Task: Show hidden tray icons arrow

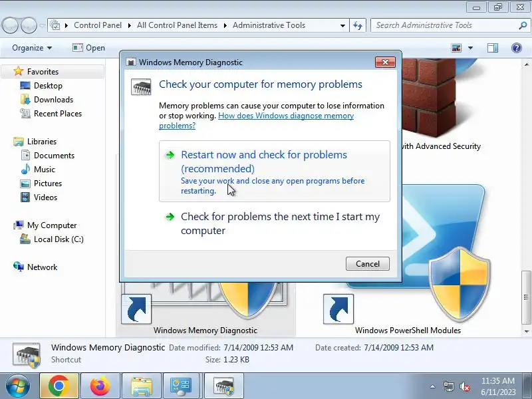Action: coord(433,386)
